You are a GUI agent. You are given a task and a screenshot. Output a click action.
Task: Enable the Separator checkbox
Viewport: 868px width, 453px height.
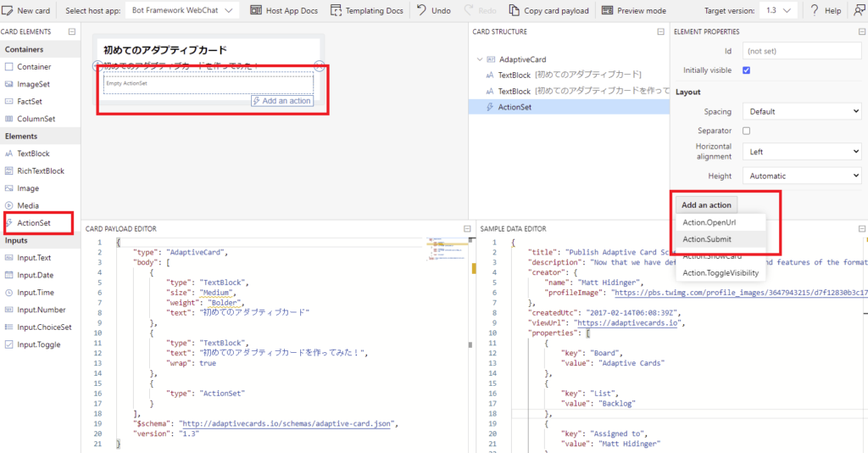point(746,131)
